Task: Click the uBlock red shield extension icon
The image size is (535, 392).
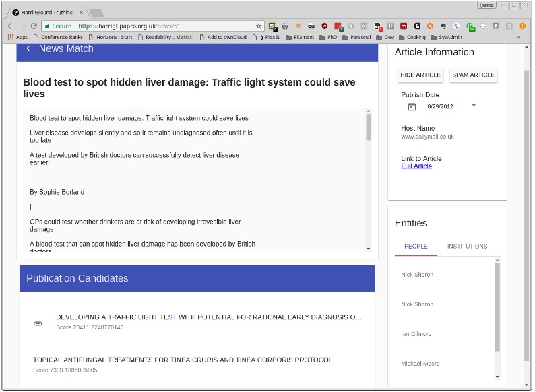Action: [324, 26]
